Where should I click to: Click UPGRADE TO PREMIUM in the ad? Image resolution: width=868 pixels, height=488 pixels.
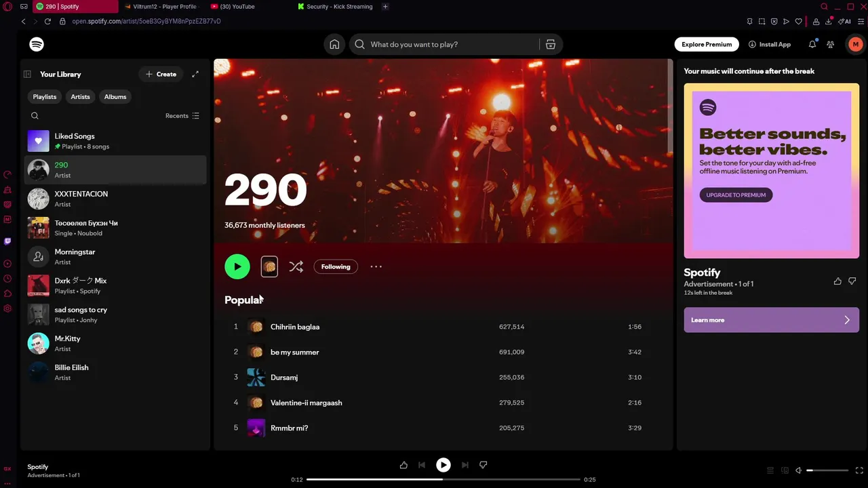coord(736,195)
